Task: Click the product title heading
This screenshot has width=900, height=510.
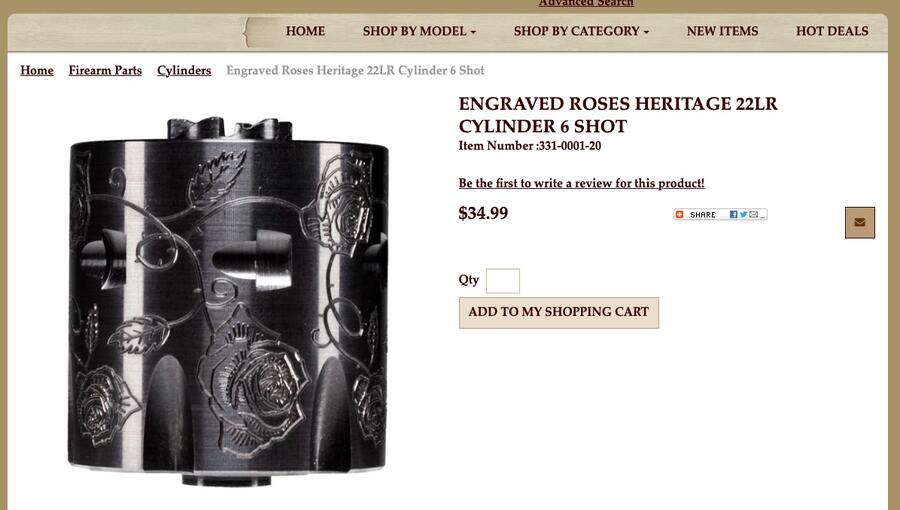Action: 618,115
